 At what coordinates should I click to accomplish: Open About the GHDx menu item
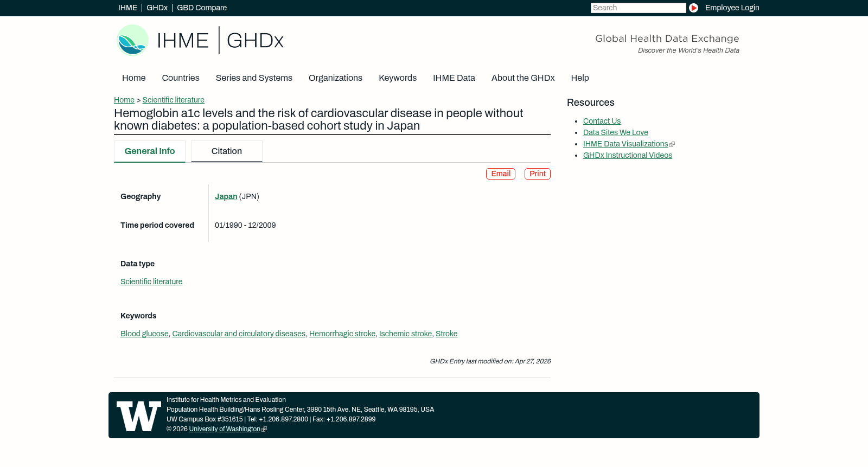pyautogui.click(x=523, y=78)
